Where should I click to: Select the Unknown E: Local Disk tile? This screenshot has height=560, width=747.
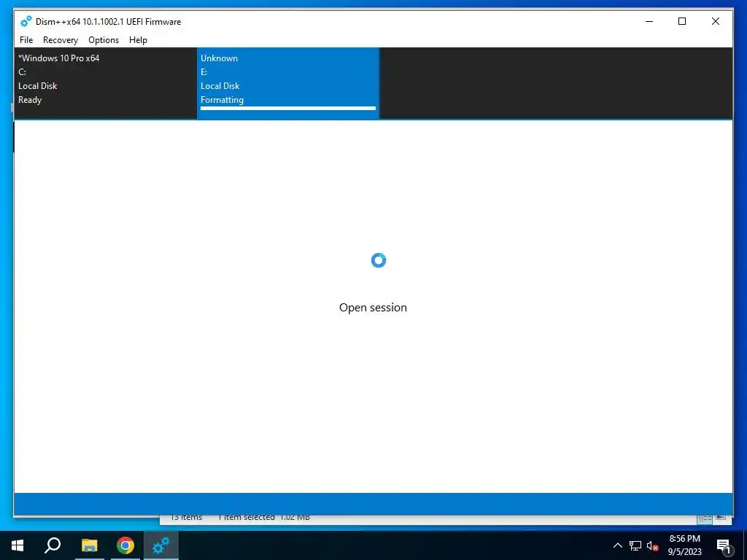287,83
